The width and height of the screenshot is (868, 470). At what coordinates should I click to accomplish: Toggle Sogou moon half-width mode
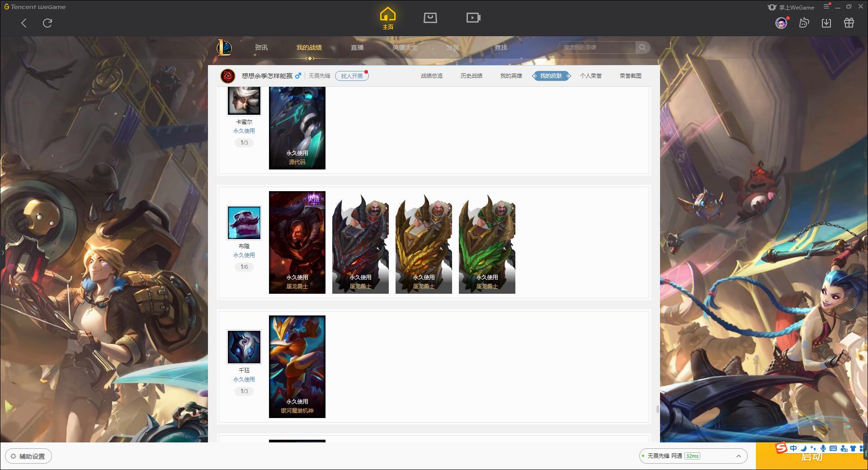pyautogui.click(x=803, y=448)
